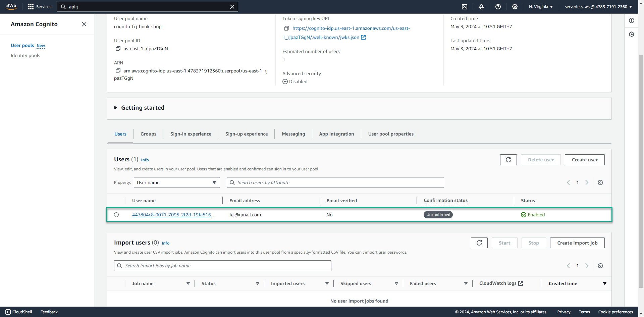Open the Privacy link in footer
The height and width of the screenshot is (317, 644).
point(564,312)
